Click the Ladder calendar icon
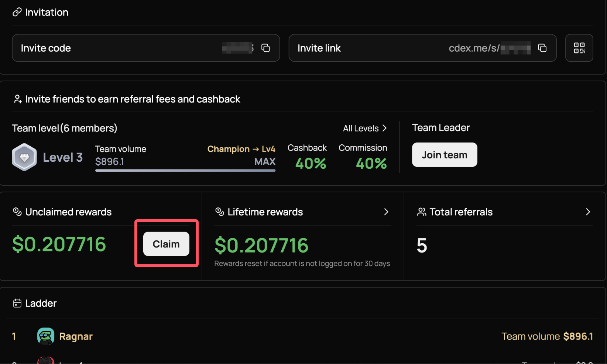 pyautogui.click(x=17, y=303)
